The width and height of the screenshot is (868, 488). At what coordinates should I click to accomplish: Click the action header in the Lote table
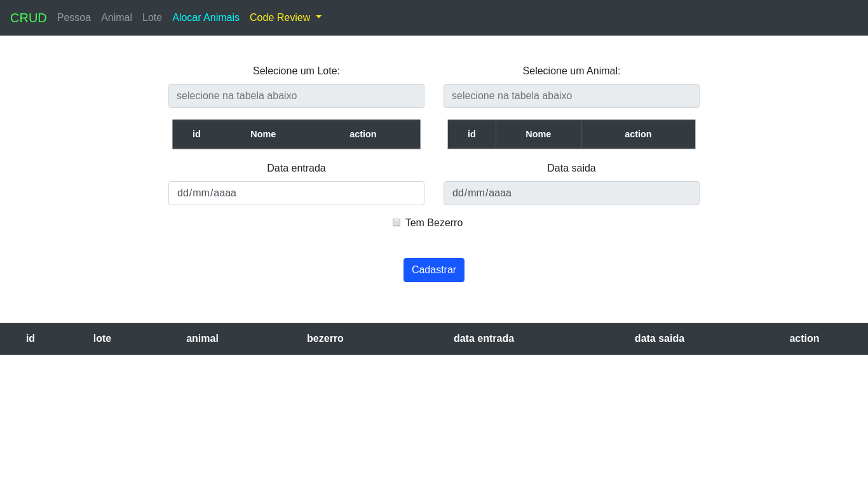point(363,134)
